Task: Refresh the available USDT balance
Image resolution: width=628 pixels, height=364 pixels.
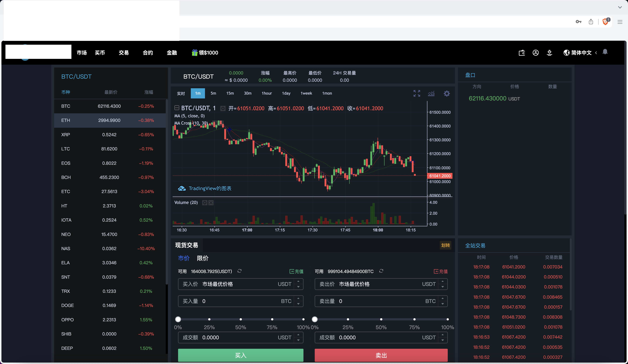Action: click(239, 271)
